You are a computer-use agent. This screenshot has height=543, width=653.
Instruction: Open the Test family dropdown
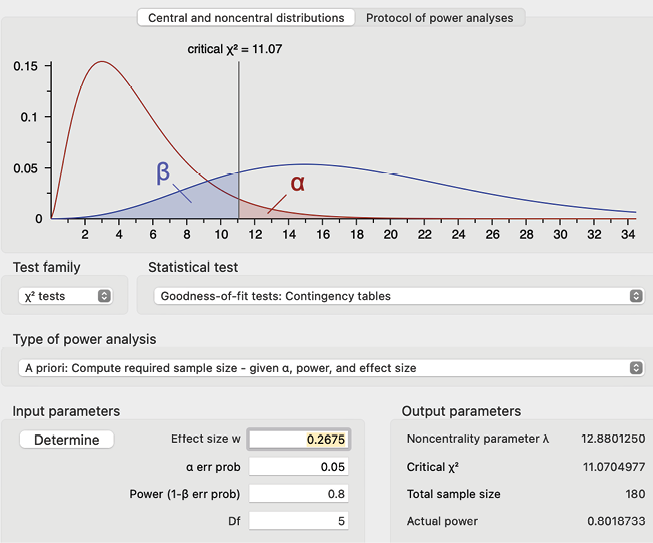pyautogui.click(x=67, y=296)
